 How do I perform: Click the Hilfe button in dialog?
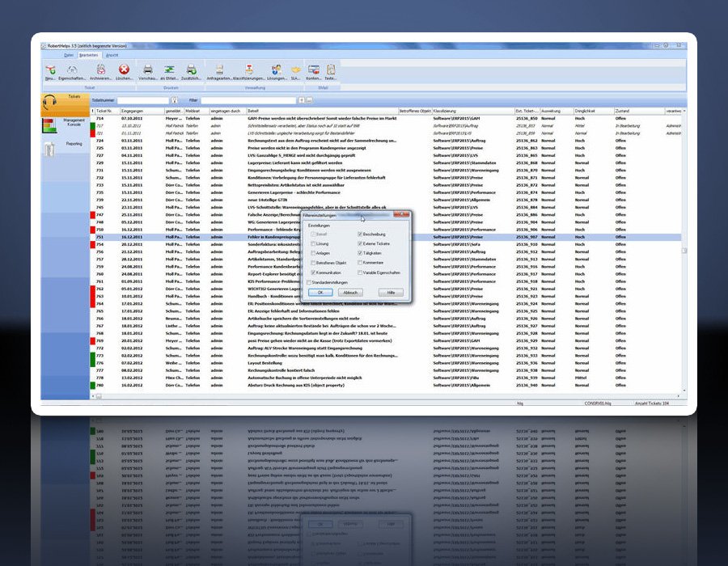click(x=391, y=293)
